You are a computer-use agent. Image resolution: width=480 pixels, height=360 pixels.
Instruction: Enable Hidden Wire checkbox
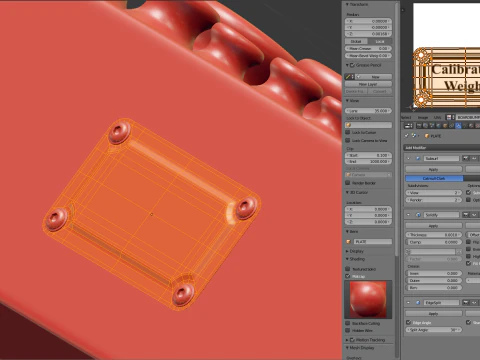click(348, 331)
